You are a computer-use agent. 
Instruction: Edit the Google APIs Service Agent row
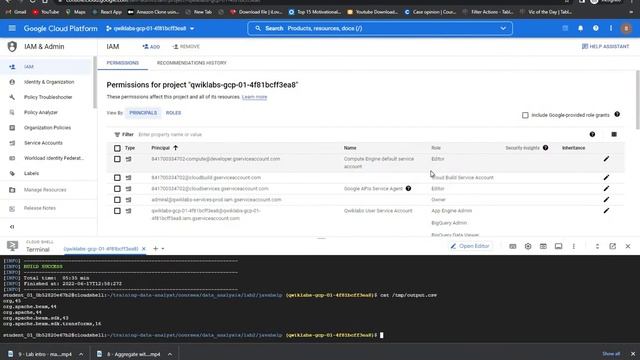pos(606,189)
